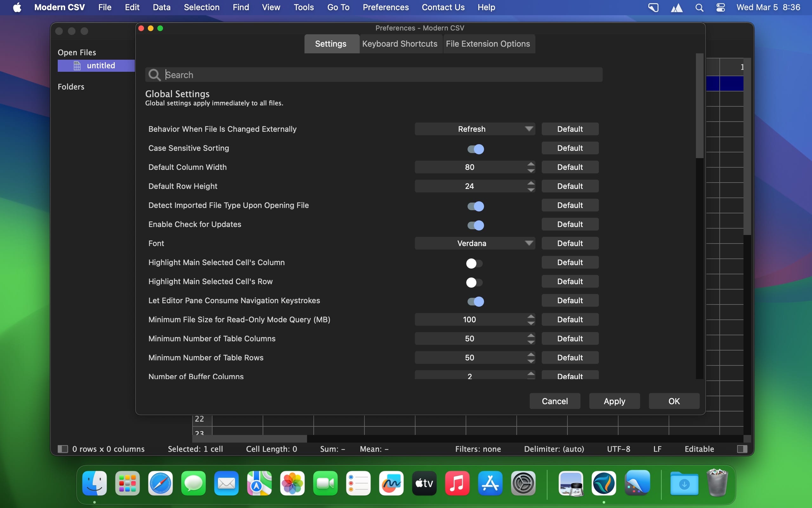
Task: Click the Apple menu logo
Action: tap(17, 7)
